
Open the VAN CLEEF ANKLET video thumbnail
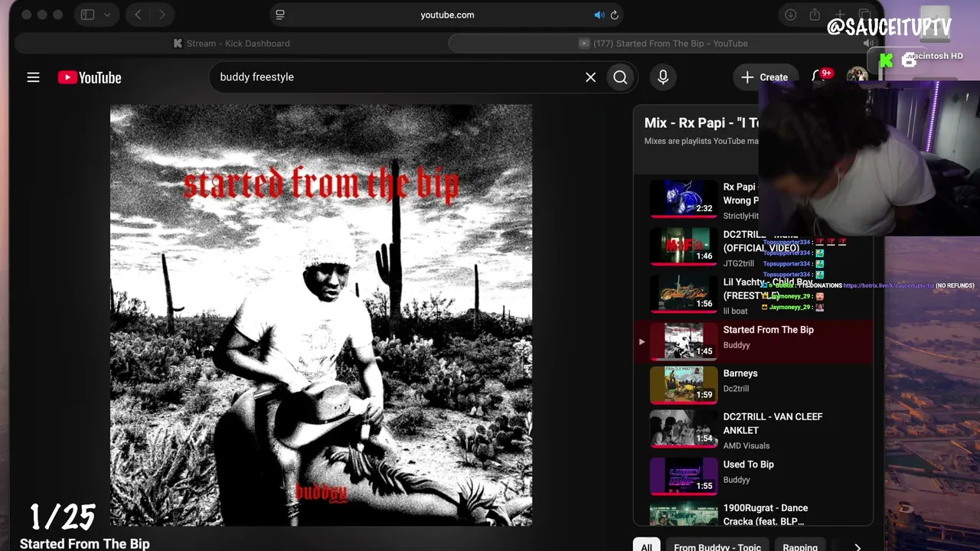pos(684,429)
